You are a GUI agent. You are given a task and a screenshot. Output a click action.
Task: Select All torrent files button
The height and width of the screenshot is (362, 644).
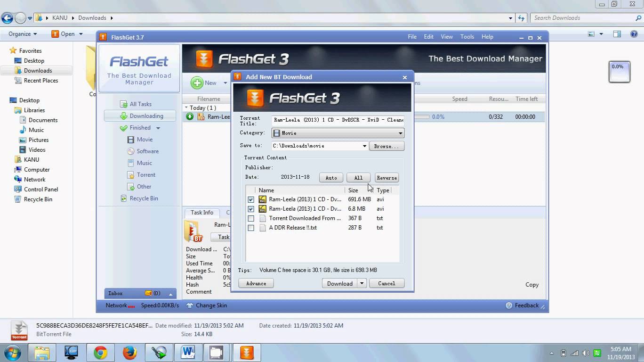coord(358,178)
